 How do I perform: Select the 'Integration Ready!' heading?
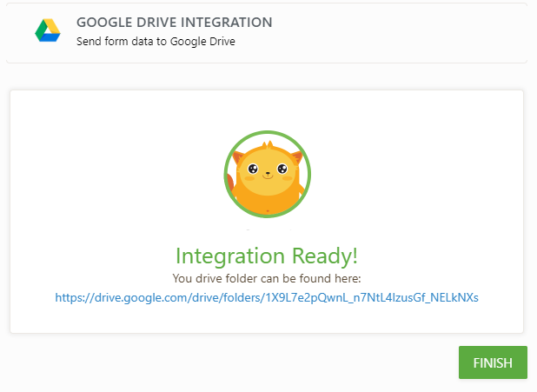[x=267, y=256]
